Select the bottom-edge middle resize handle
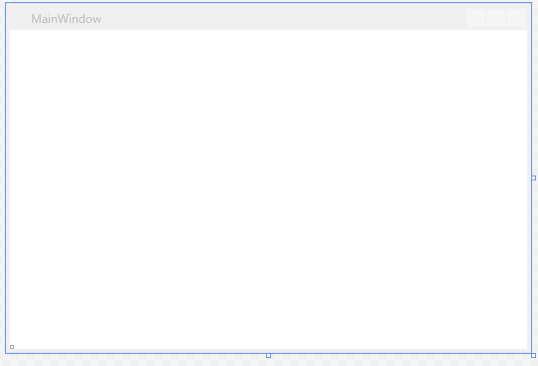Viewport: 538px width, 366px height. 268,355
